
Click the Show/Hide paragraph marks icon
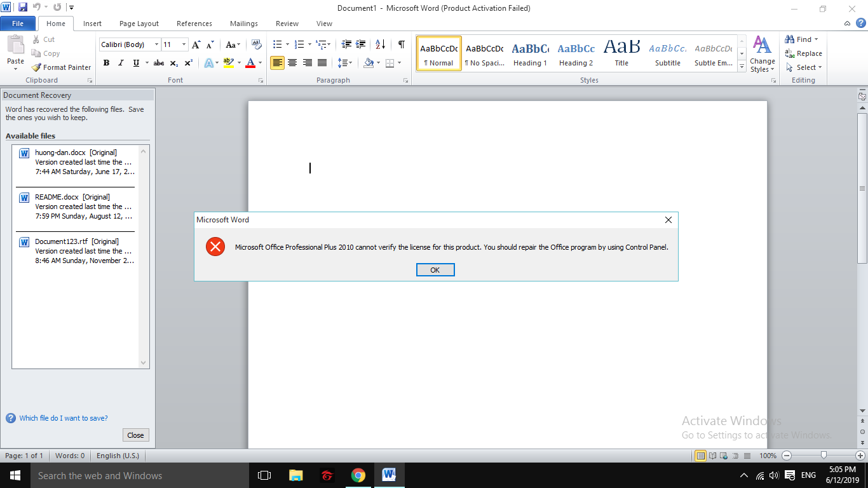(401, 44)
